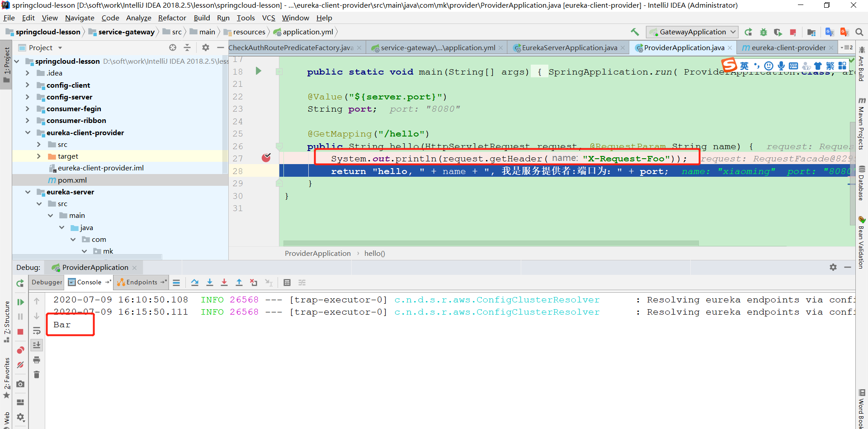Click the Evaluate Expression calculator icon
This screenshot has height=429, width=868.
287,283
